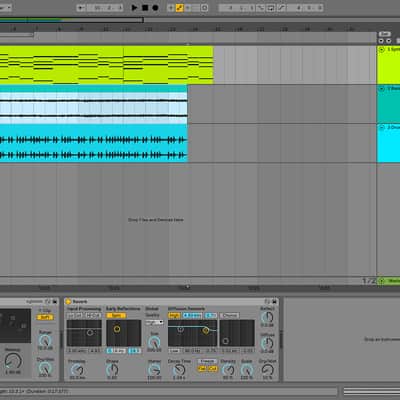
Task: Select the yellow MIDI clip
Action: (106, 65)
